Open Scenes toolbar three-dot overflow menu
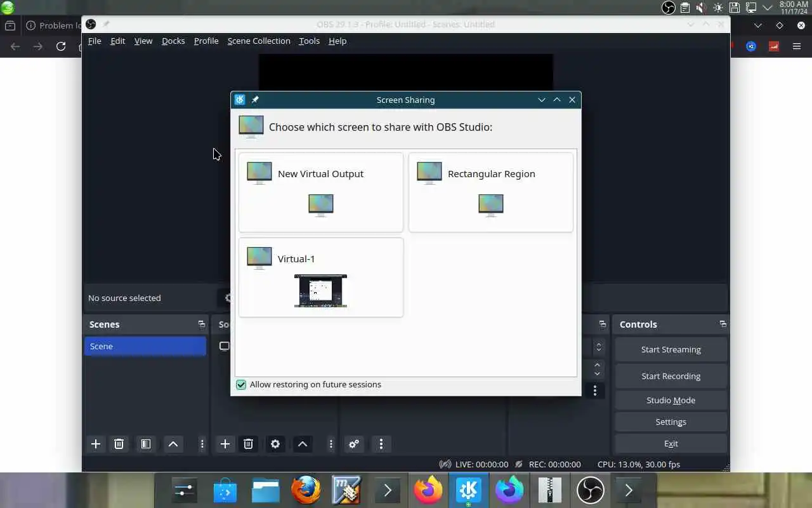Image resolution: width=812 pixels, height=508 pixels. coord(202,444)
